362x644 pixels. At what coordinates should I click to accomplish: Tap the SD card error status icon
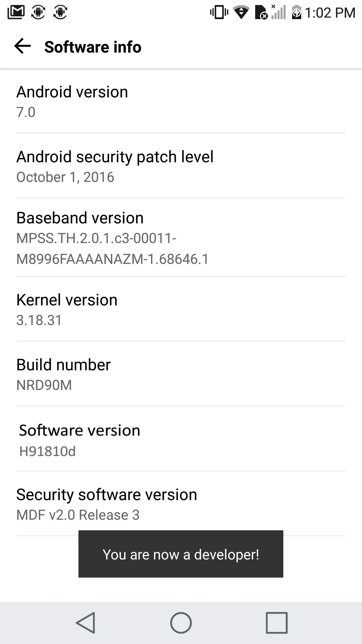click(x=261, y=12)
